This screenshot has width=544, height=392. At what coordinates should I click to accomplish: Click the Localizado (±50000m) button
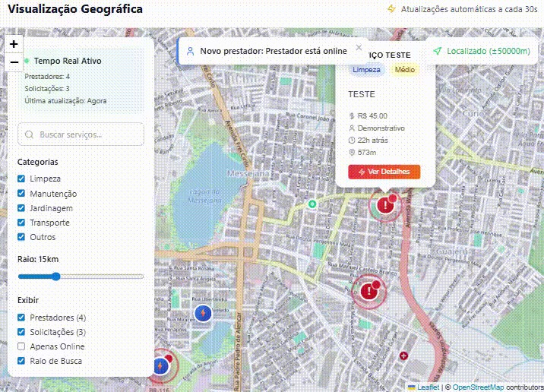point(482,51)
